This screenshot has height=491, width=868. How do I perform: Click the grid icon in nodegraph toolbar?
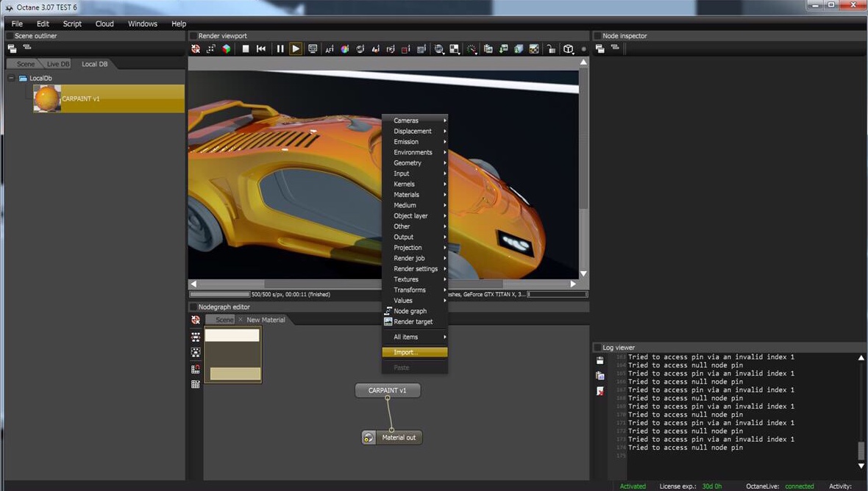pyautogui.click(x=196, y=384)
